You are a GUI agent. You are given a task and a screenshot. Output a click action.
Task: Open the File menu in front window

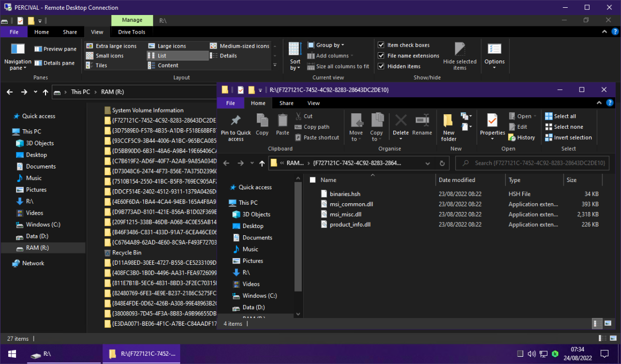(230, 103)
